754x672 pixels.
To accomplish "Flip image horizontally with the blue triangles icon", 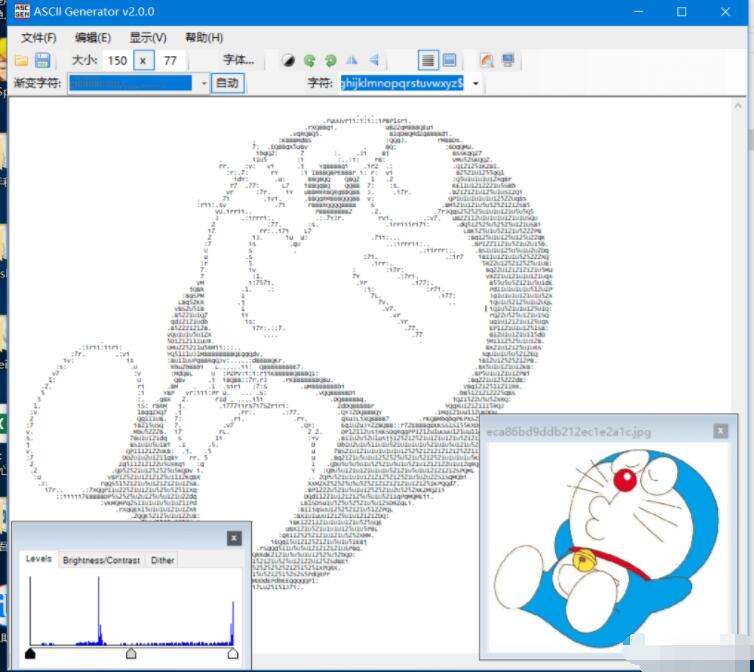I will (352, 60).
